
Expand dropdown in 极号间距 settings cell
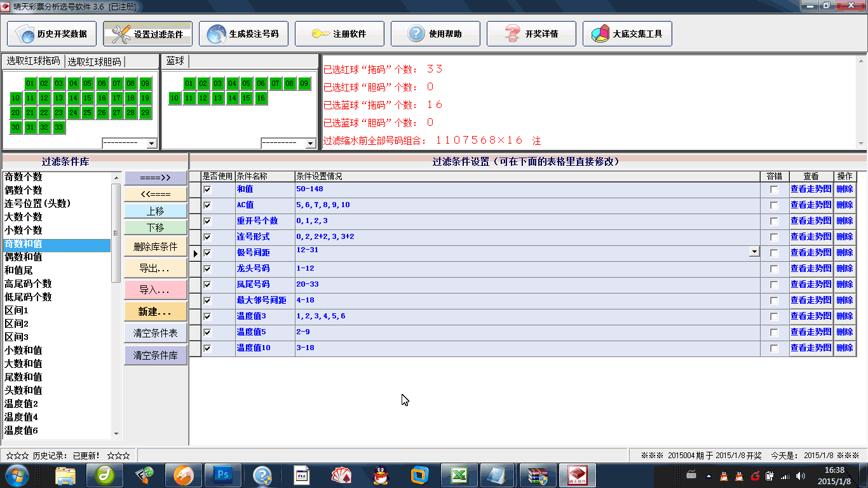(x=754, y=252)
